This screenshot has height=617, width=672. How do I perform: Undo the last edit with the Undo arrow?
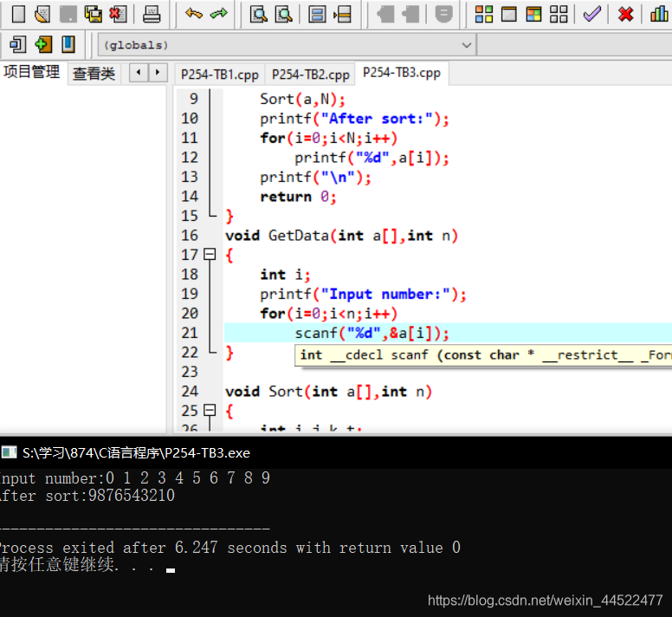pos(194,14)
